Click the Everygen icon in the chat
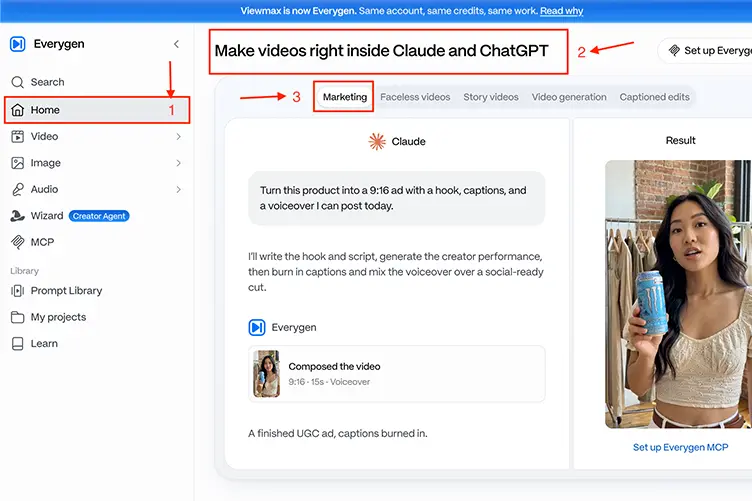 (x=257, y=327)
